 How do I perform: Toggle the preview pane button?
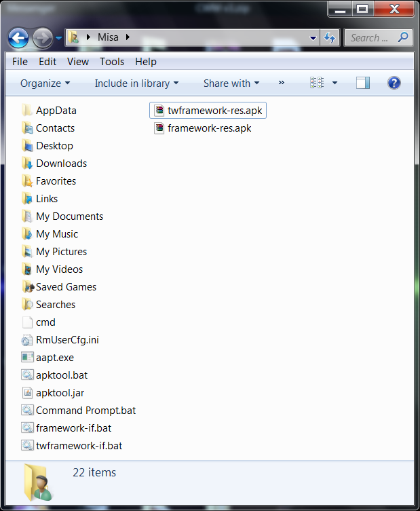click(363, 83)
